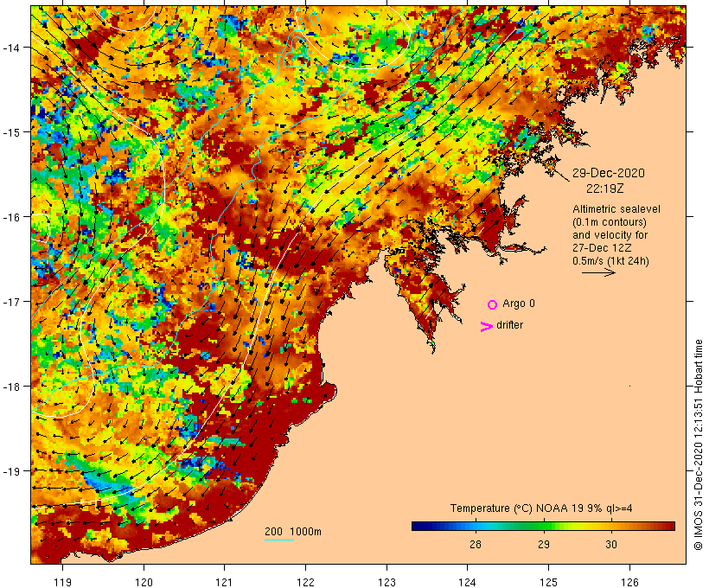Click the IMOS copyright timestamp text
Viewport: 709px width, 588px height.
(698, 444)
